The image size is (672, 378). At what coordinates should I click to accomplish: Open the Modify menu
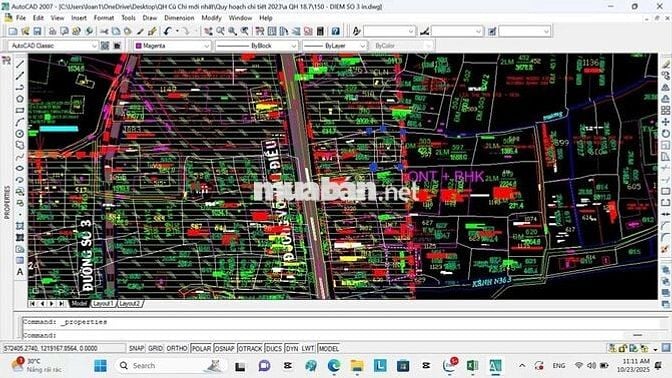tap(211, 18)
